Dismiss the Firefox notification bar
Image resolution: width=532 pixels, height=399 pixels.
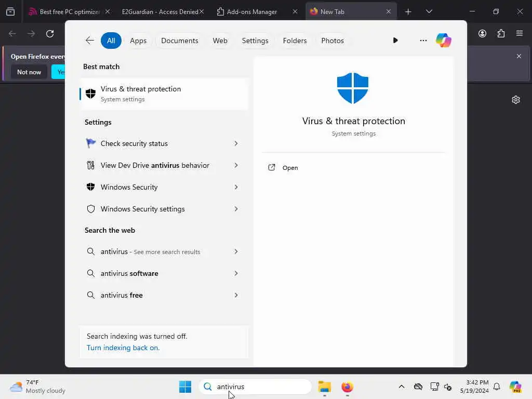(x=519, y=56)
